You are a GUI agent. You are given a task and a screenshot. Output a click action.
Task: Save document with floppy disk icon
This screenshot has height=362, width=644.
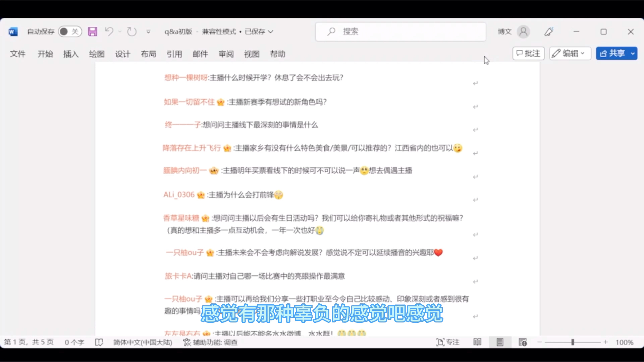pos(93,32)
